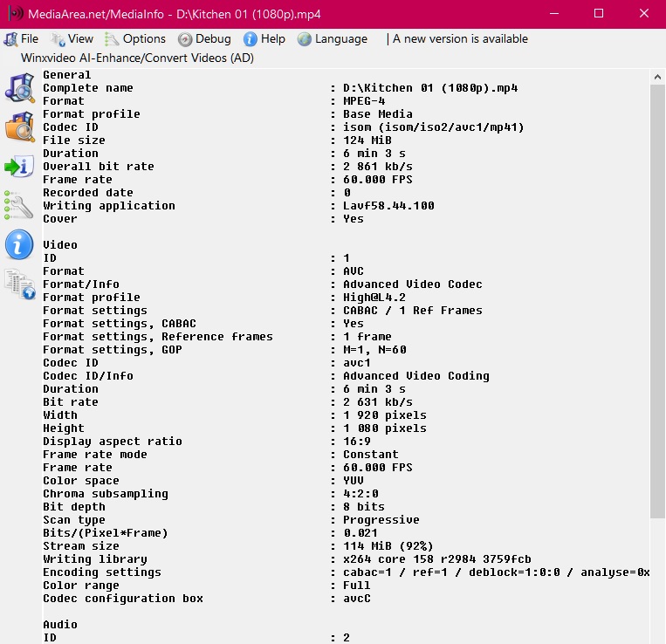
Task: Click overall bit rate '2 861 kb/s'
Action: click(x=378, y=167)
